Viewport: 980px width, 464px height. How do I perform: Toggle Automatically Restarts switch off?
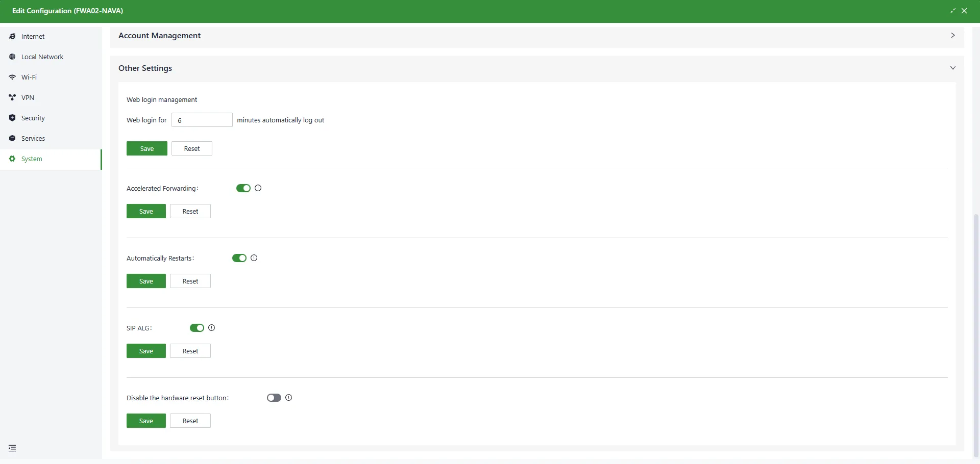pyautogui.click(x=239, y=258)
